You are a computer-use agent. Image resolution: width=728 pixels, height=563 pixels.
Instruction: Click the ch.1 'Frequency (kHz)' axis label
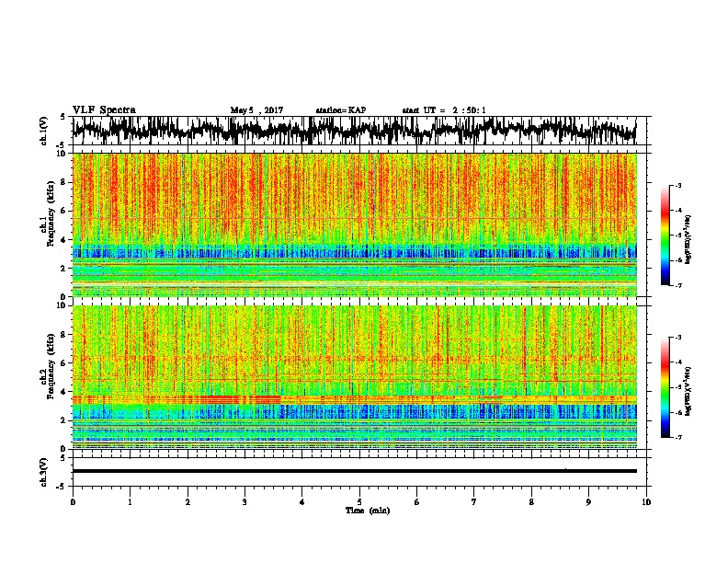(x=51, y=213)
